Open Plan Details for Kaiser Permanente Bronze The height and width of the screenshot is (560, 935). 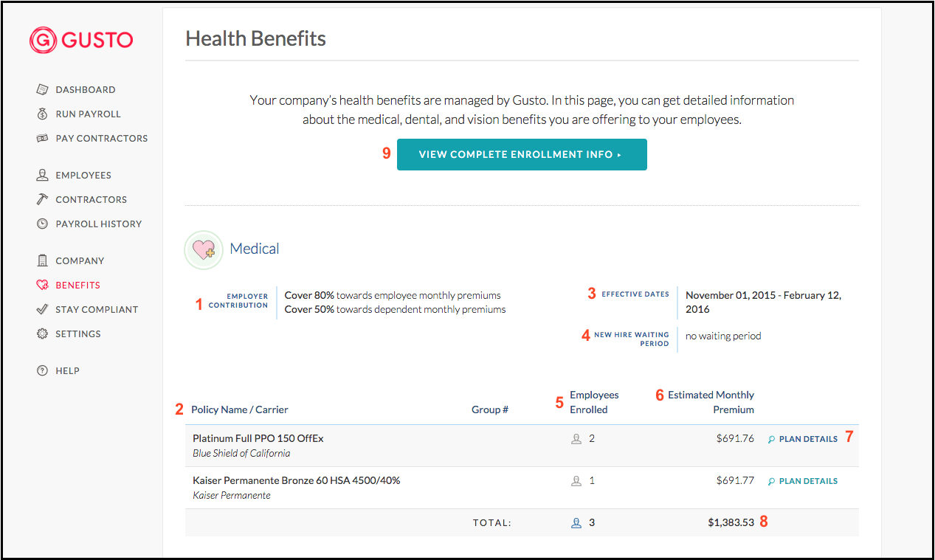click(803, 481)
